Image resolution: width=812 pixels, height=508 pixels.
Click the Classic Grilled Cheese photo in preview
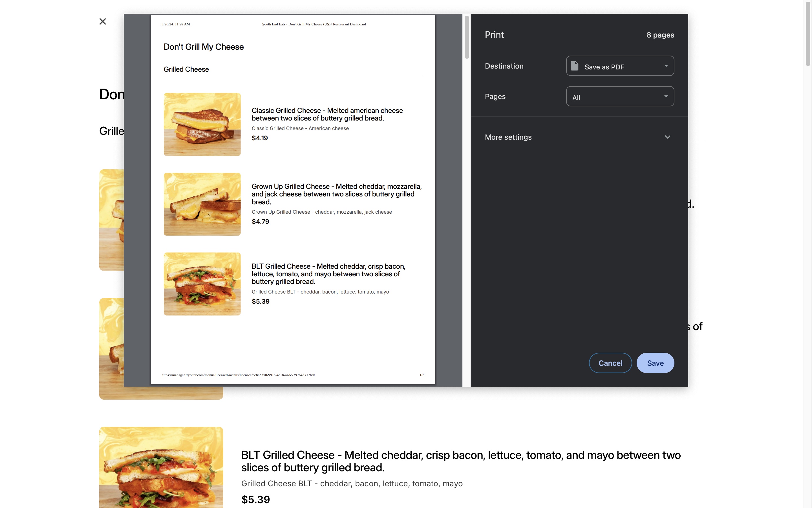pyautogui.click(x=202, y=124)
